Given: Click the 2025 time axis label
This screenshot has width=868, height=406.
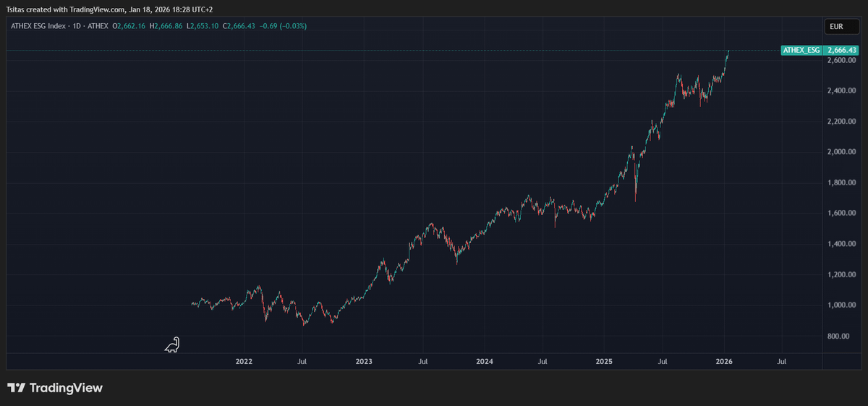Looking at the screenshot, I should (604, 360).
